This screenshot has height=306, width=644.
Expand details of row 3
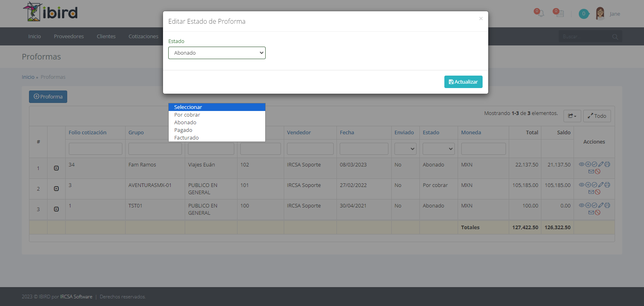56,209
